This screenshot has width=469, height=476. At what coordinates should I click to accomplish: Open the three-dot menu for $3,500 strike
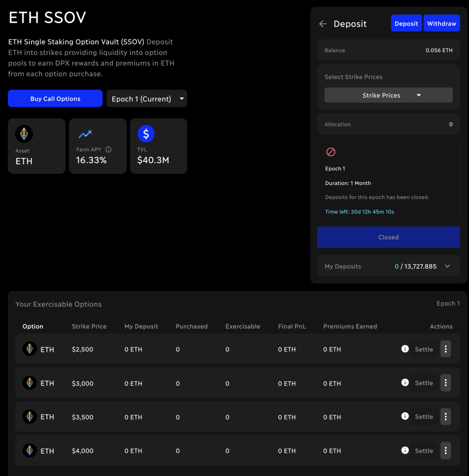click(446, 416)
